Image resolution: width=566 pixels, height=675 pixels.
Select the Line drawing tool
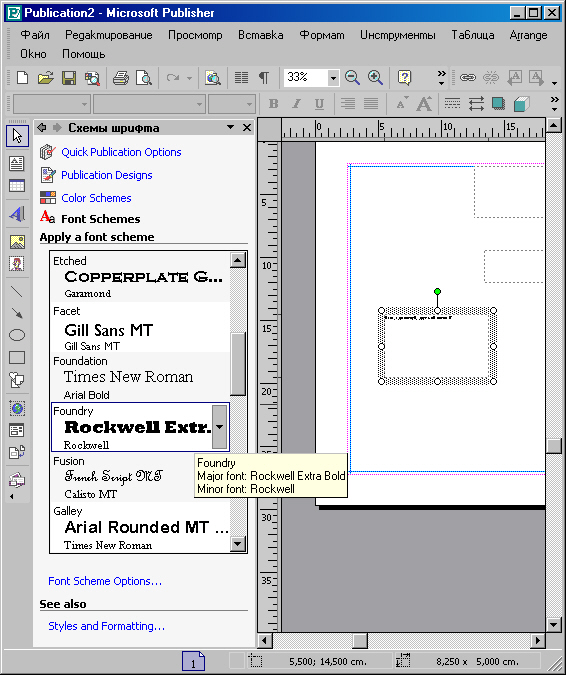pyautogui.click(x=17, y=292)
